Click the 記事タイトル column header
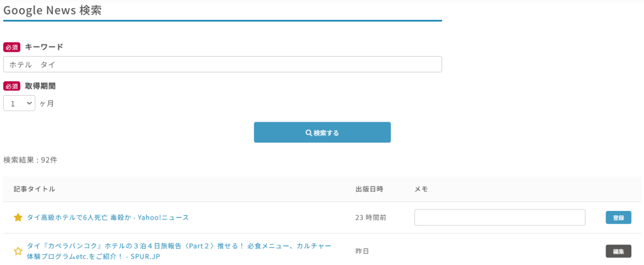 point(35,189)
